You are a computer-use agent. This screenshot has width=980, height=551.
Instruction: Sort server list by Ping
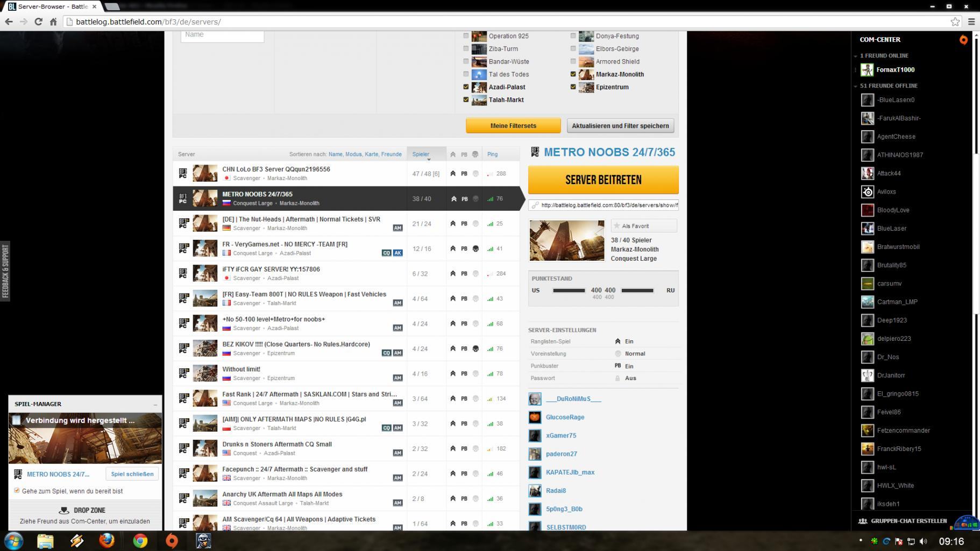point(492,154)
